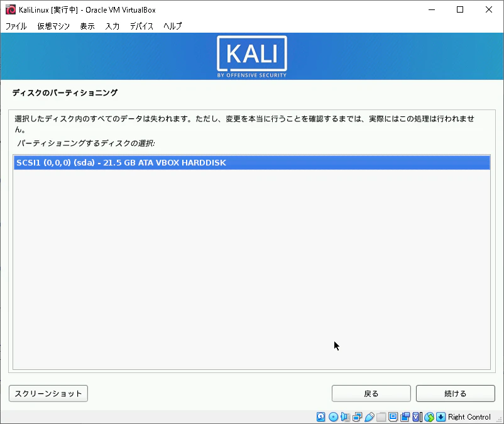Click the display status icon
Image resolution: width=504 pixels, height=424 pixels.
click(393, 417)
